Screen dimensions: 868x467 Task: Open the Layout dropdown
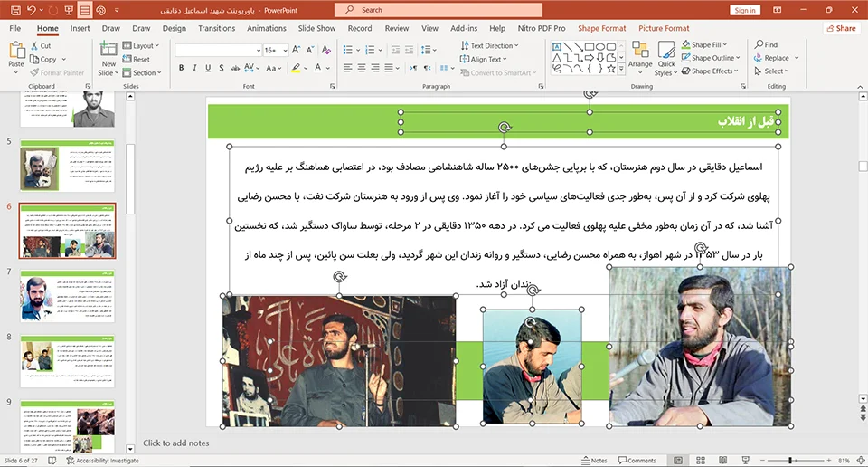click(141, 46)
